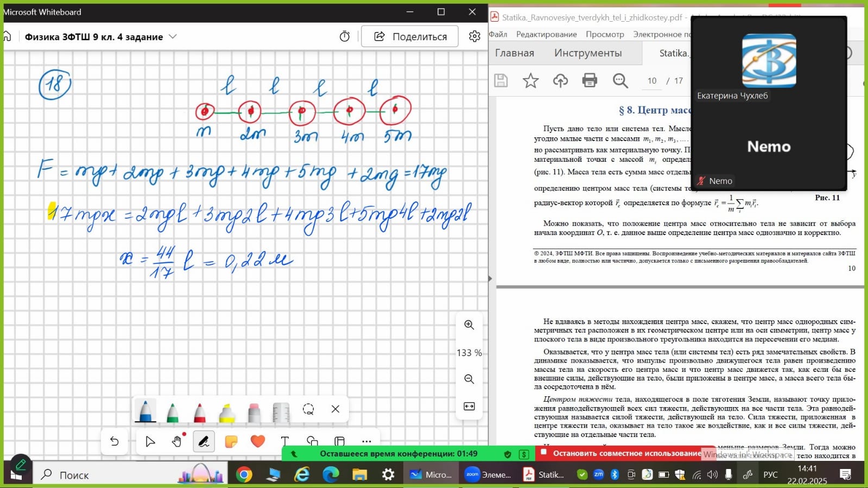Toggle the inking pen mode

tap(204, 441)
